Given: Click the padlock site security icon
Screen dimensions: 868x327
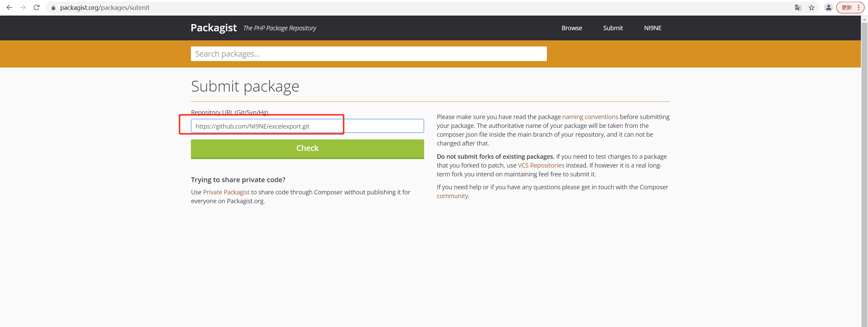Looking at the screenshot, I should point(53,8).
